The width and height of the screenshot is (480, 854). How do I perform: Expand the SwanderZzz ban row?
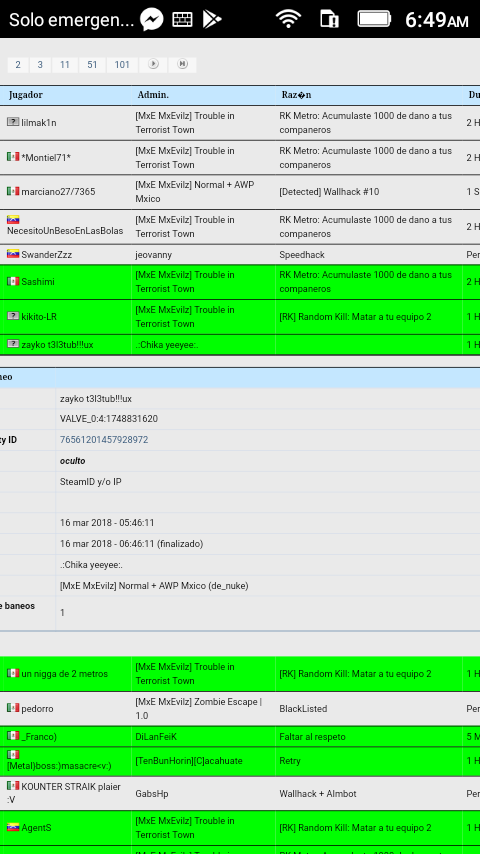click(x=240, y=254)
